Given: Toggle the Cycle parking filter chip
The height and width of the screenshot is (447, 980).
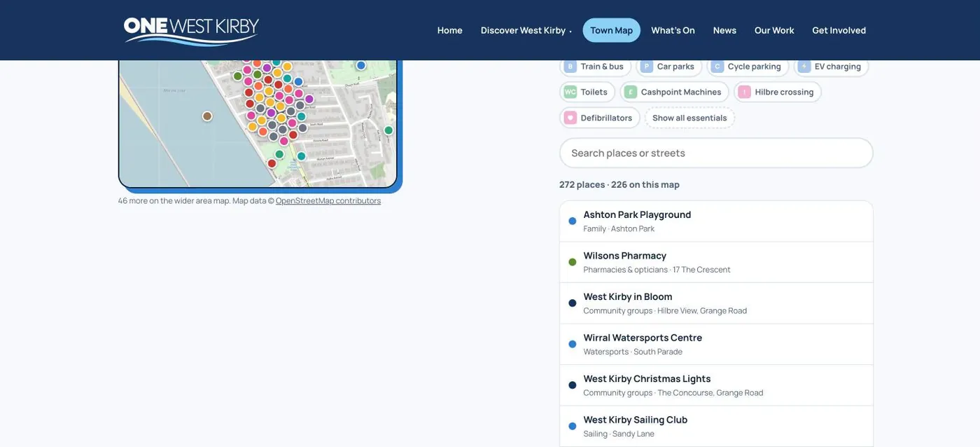Looking at the screenshot, I should coord(748,67).
